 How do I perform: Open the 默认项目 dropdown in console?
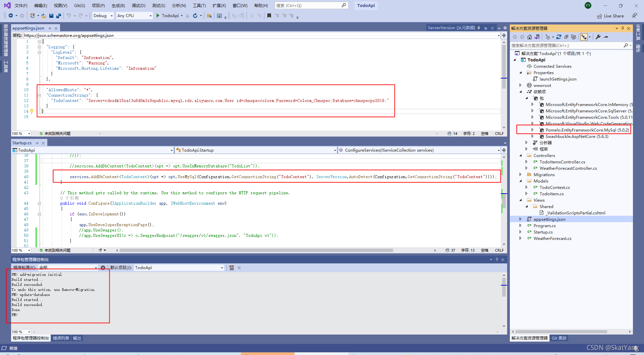click(x=221, y=267)
